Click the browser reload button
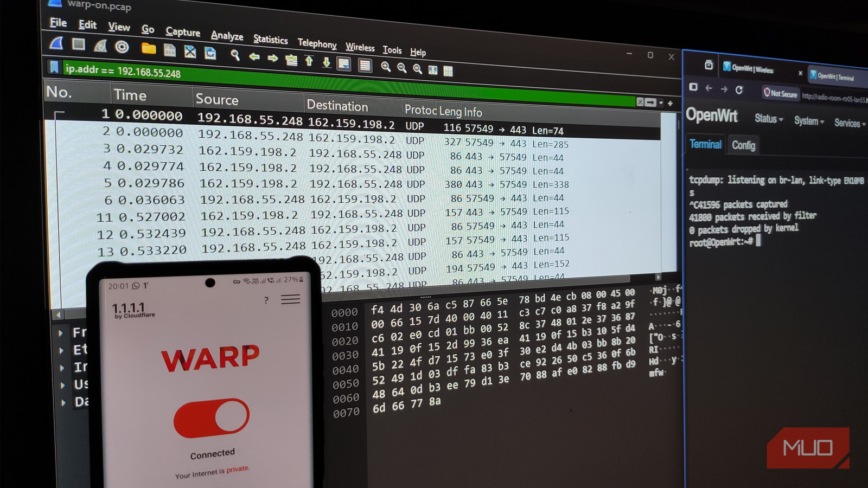 pos(739,89)
